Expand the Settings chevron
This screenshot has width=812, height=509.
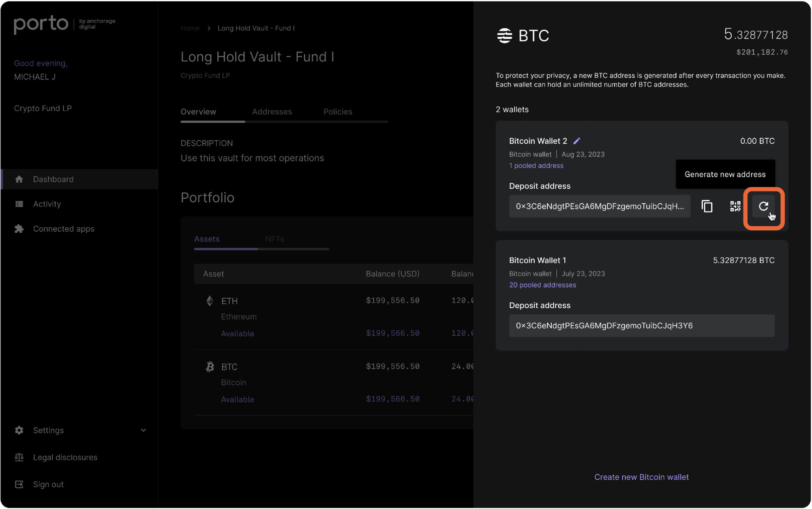click(x=143, y=430)
